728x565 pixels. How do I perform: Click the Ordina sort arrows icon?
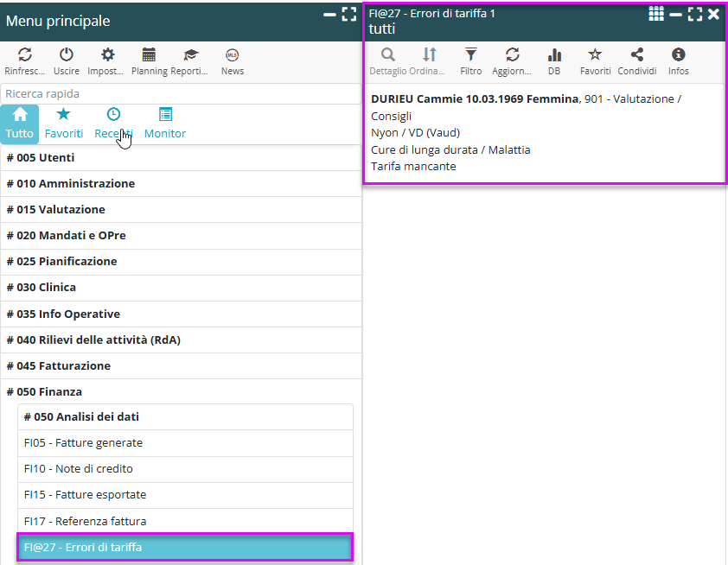pyautogui.click(x=430, y=54)
